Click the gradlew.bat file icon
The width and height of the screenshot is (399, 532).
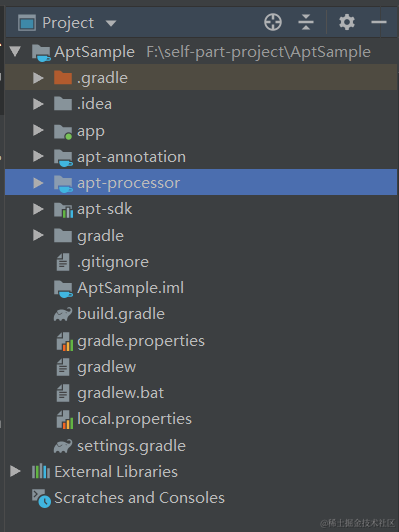pos(63,393)
